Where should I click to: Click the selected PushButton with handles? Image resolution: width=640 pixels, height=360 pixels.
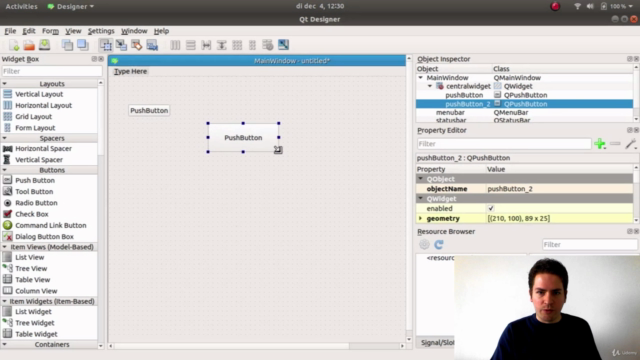(x=243, y=138)
